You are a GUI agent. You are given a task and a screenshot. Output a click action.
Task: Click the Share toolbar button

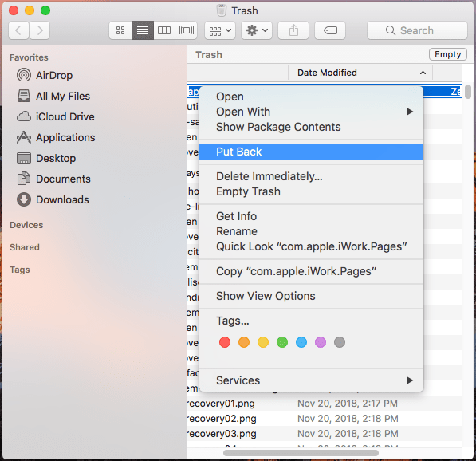[x=293, y=30]
